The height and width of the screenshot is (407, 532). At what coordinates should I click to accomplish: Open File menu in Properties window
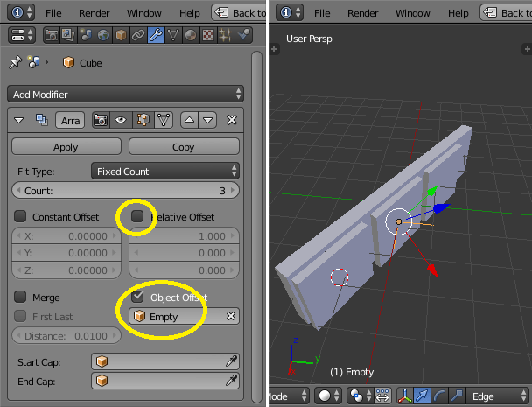pyautogui.click(x=53, y=13)
